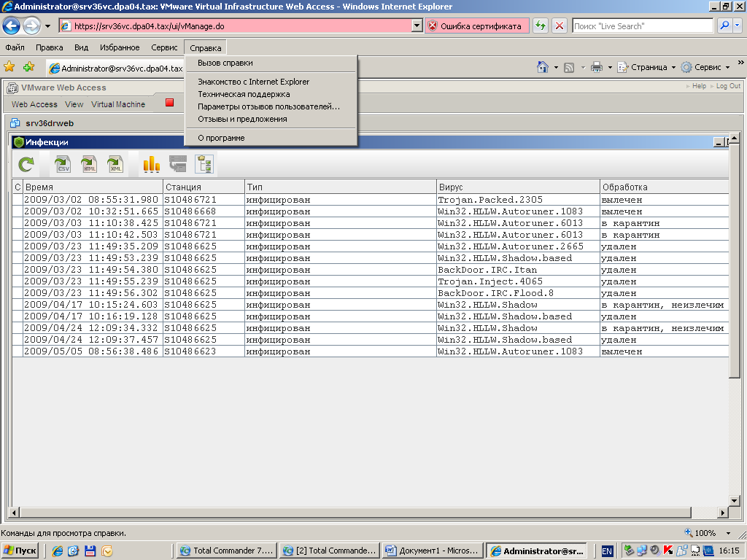Click the IE Home icon

point(543,67)
